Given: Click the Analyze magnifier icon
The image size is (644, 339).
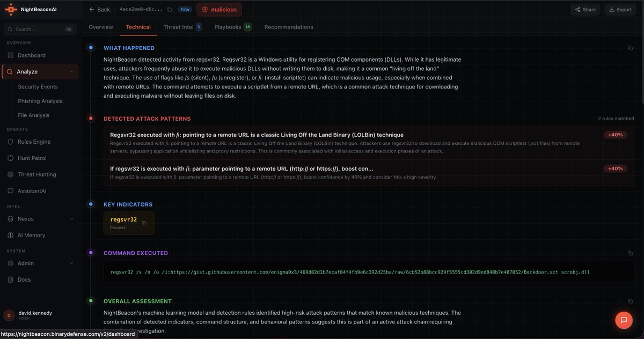Looking at the screenshot, I should 10,71.
